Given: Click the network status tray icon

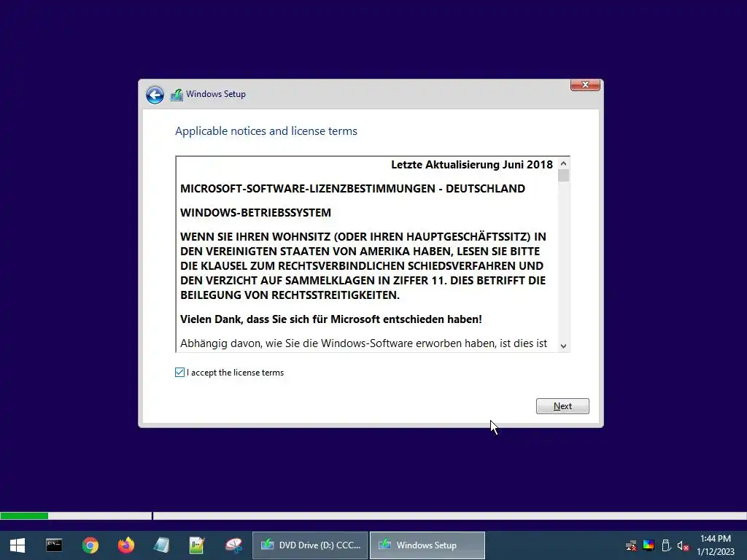Looking at the screenshot, I should (x=631, y=545).
